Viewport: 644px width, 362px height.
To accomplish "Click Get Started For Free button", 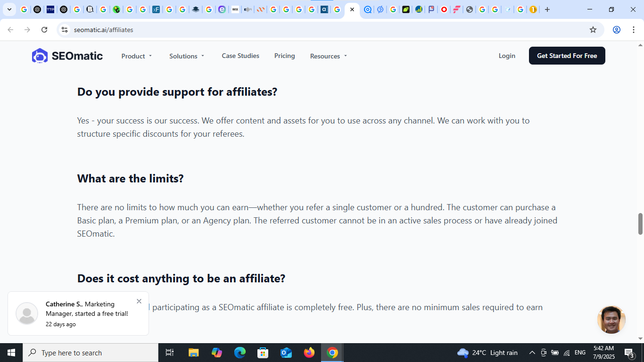I will (x=567, y=56).
